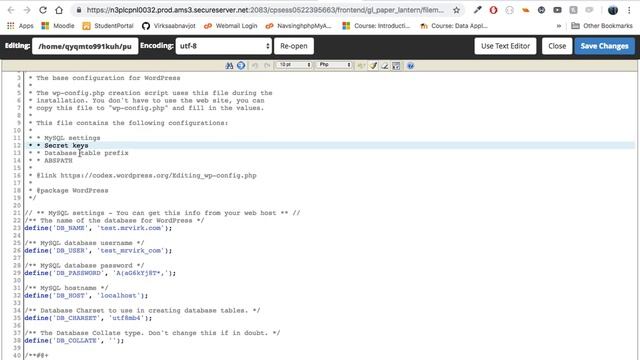Place cursor on DB_NAME define line

coord(98,228)
